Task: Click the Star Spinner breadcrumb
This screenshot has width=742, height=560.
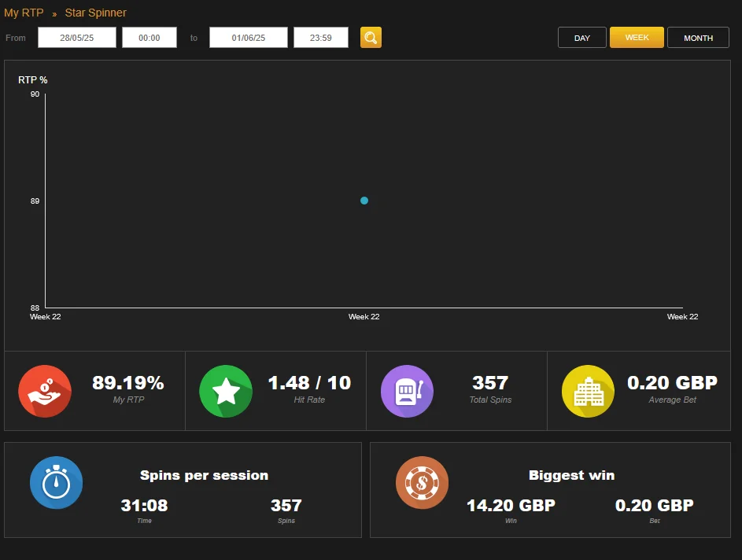Action: point(95,13)
